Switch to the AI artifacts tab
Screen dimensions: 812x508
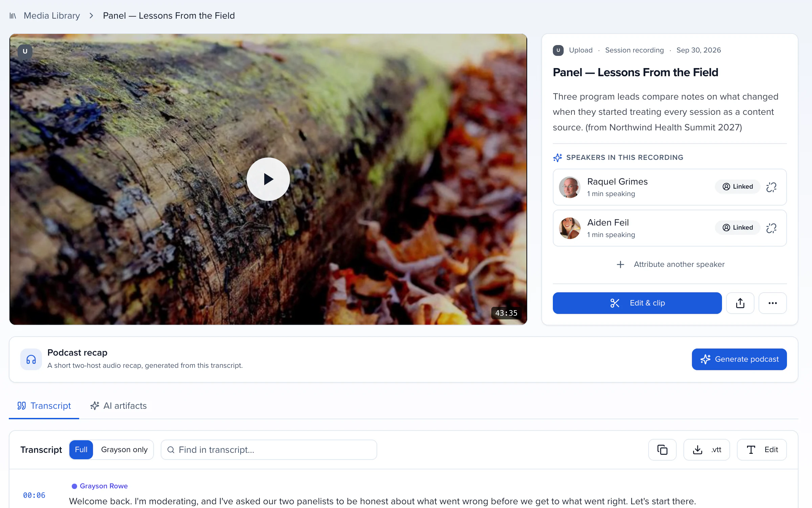coord(118,406)
